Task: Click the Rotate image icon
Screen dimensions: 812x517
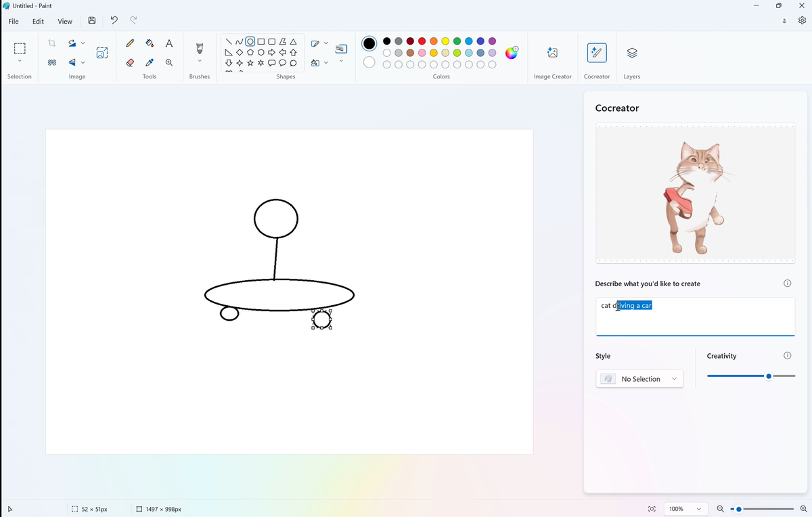Action: (72, 43)
